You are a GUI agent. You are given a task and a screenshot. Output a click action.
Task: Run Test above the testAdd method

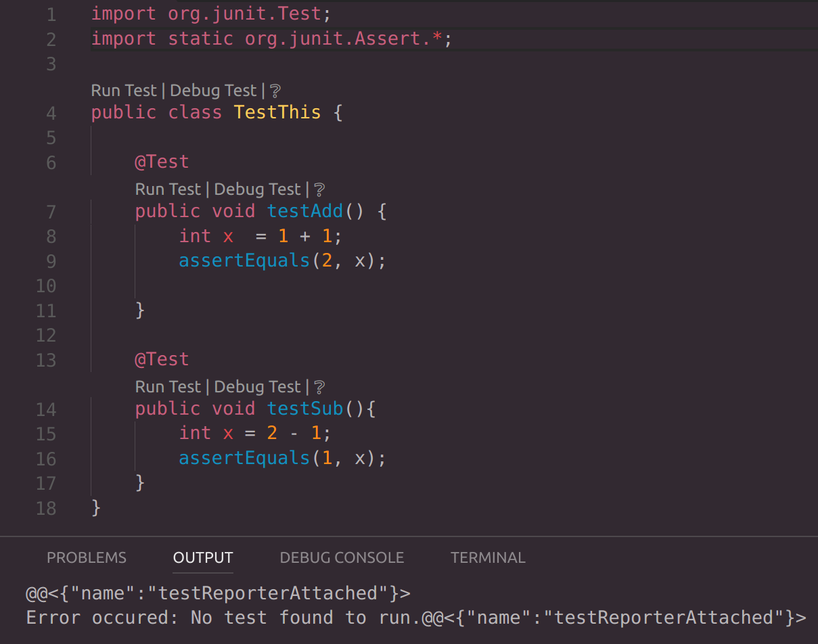point(168,189)
